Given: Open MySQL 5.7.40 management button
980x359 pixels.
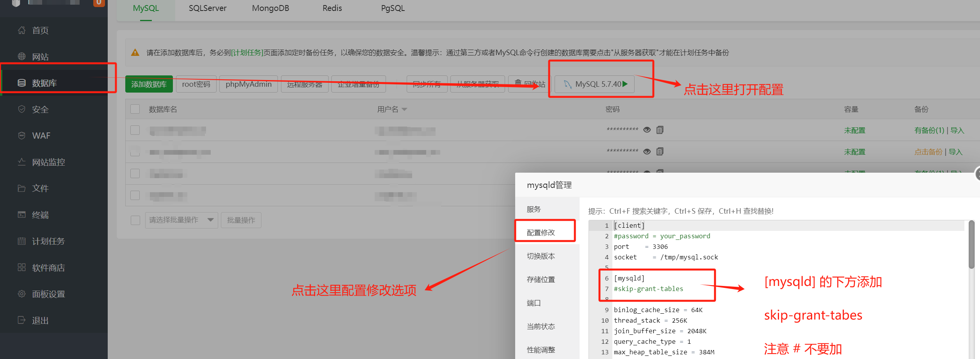Looking at the screenshot, I should coord(595,84).
